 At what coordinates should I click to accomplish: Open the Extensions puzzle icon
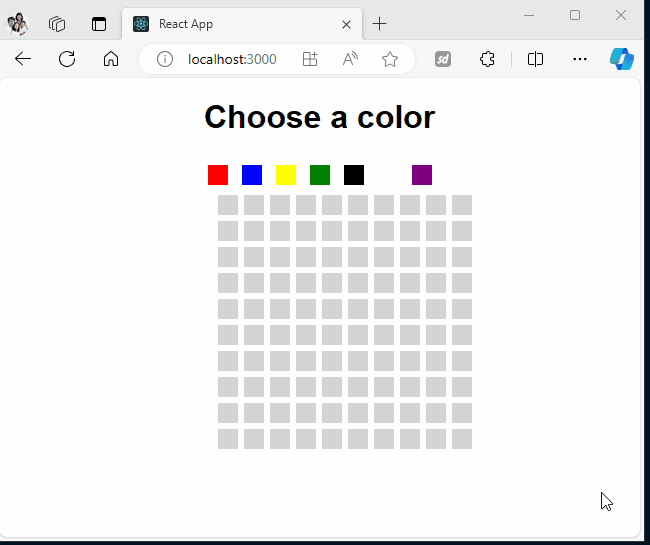487,59
